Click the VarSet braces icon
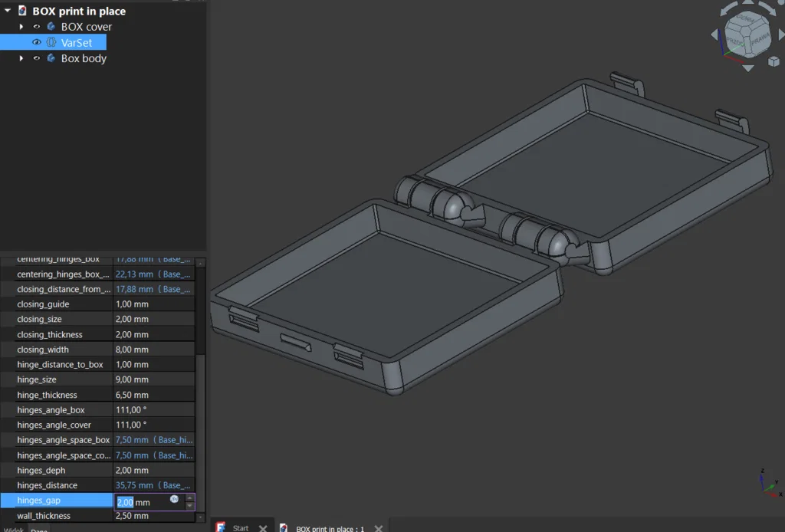Viewport: 785px width, 532px height. [x=51, y=42]
